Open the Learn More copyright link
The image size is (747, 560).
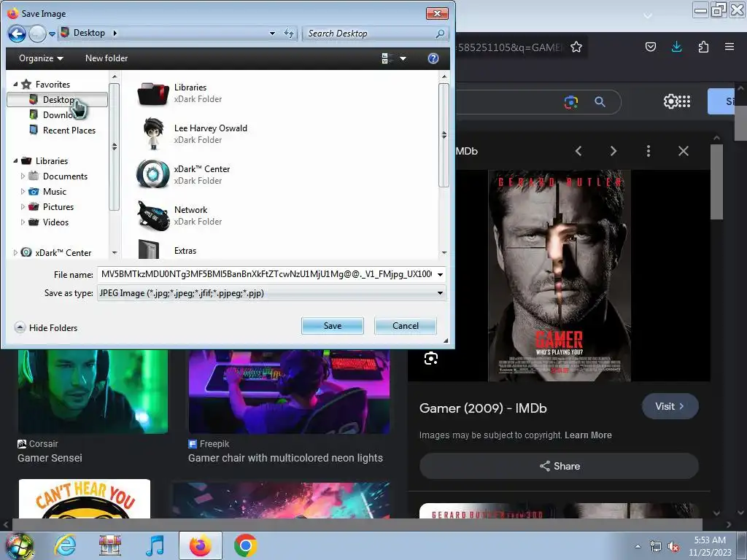click(x=588, y=435)
